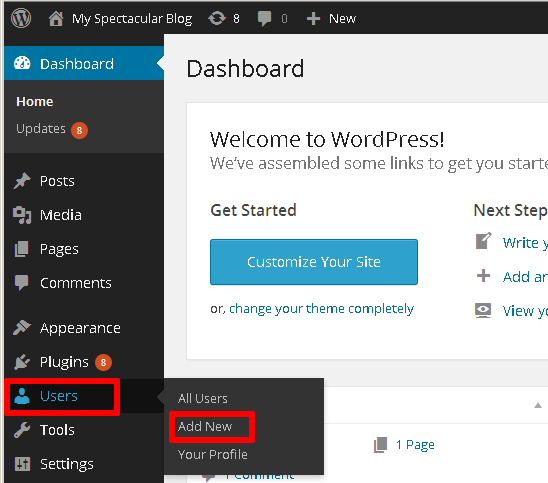The height and width of the screenshot is (483, 548).
Task: Open the comments bubble icon in the top bar
Action: point(264,19)
